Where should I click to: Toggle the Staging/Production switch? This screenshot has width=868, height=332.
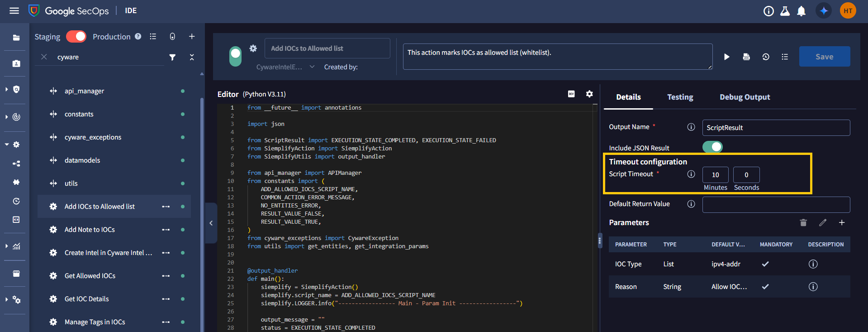(76, 37)
